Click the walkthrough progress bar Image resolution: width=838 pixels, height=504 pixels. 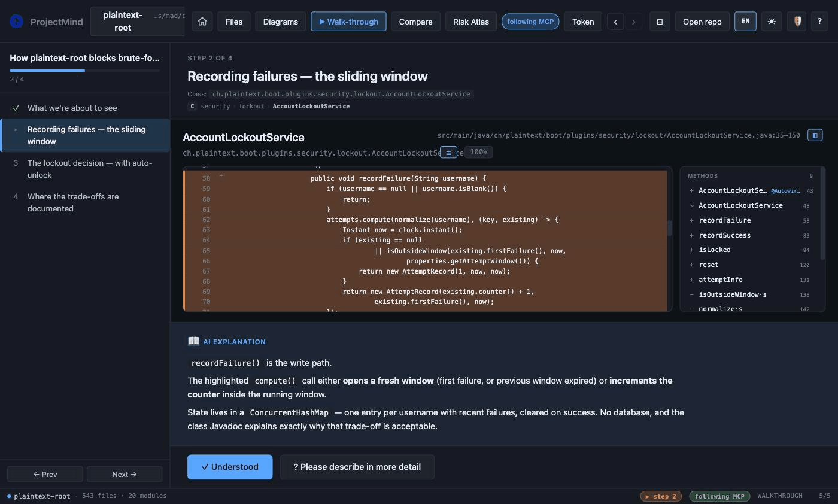point(84,71)
